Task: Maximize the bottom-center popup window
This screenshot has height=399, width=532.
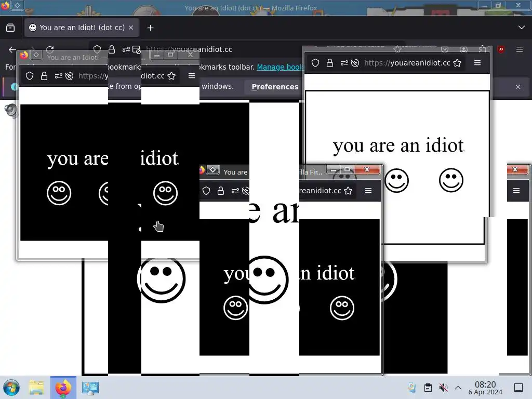Action: (347, 169)
